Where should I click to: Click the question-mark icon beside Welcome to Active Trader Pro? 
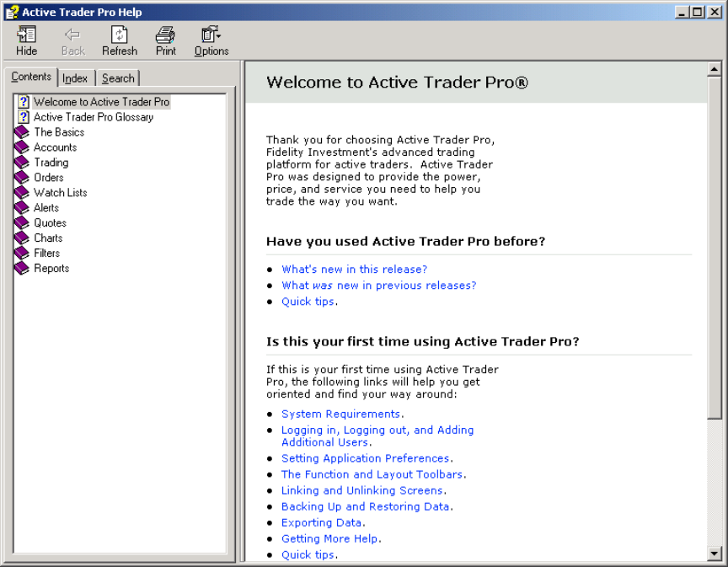(24, 102)
